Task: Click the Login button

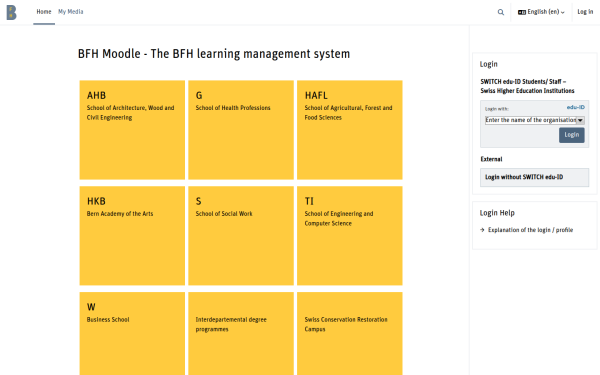Action: (x=571, y=135)
